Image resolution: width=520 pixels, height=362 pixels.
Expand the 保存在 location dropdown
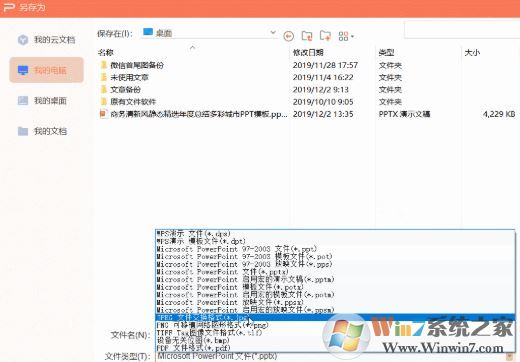coord(273,33)
